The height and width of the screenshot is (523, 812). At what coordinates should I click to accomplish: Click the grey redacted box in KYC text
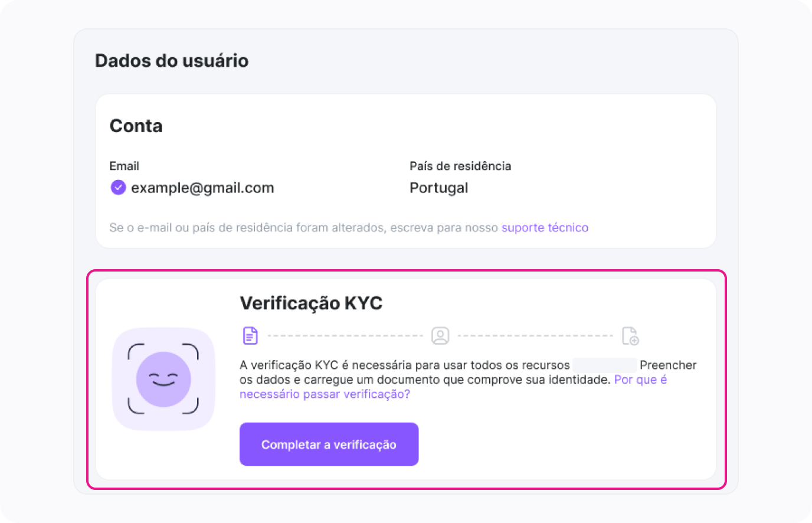pos(604,365)
